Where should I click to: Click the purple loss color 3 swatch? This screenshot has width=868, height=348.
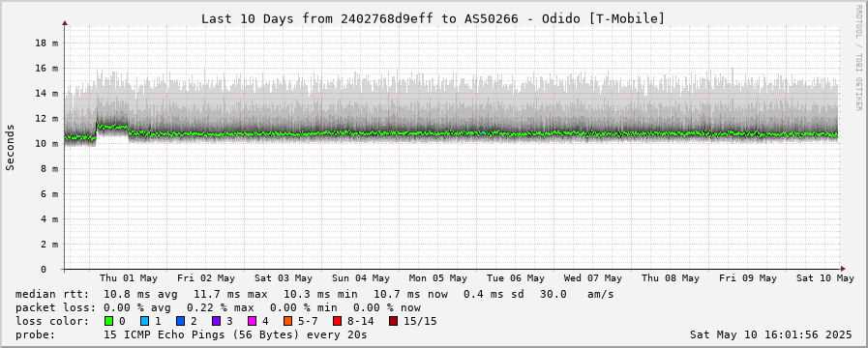[x=216, y=321]
